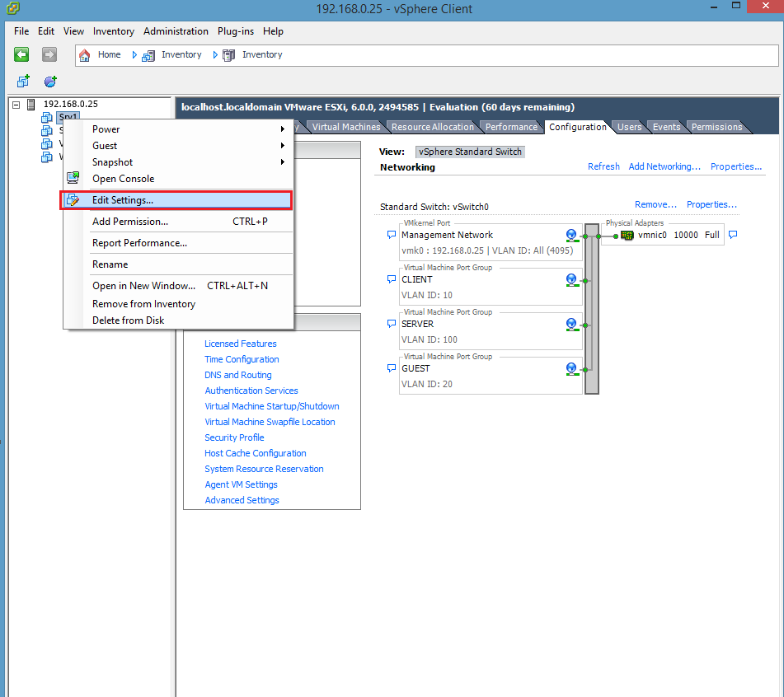Click host server icon for 192.168.0.25
The height and width of the screenshot is (697, 784).
click(31, 105)
